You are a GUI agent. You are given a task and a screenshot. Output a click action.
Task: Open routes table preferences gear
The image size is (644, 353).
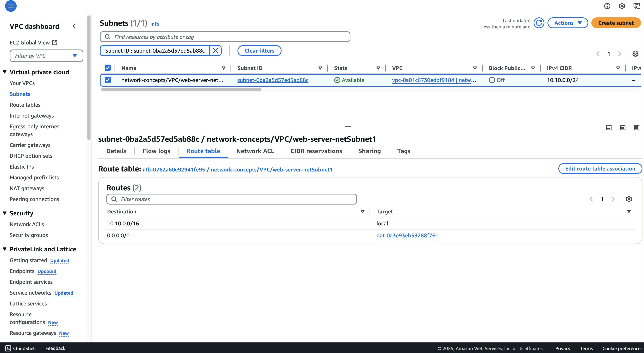point(629,199)
